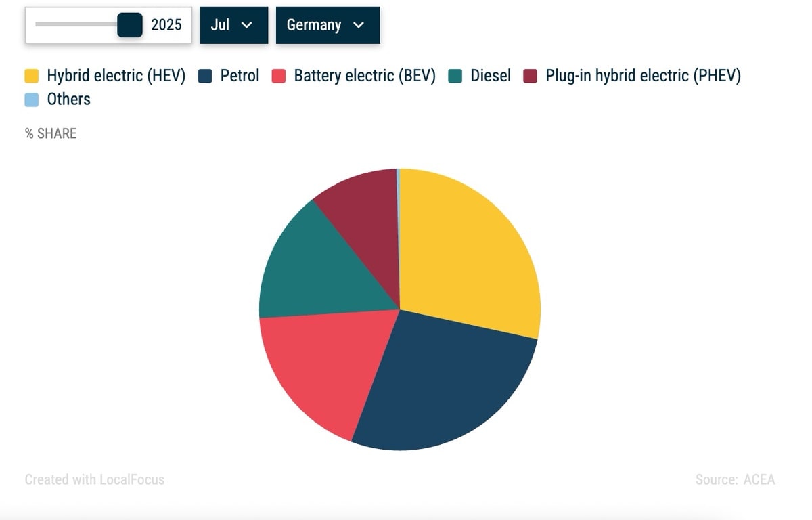Toggle Battery electric (BEV) legend swatch

[279, 76]
